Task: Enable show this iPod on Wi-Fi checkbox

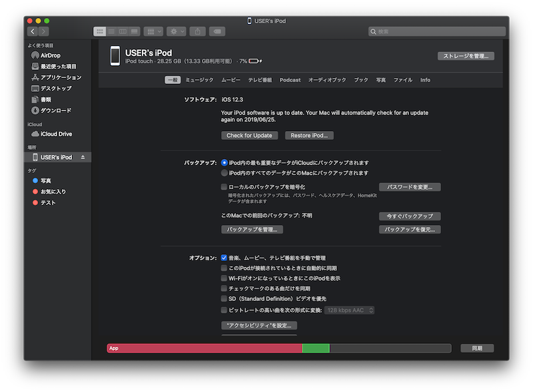Action: click(x=224, y=278)
